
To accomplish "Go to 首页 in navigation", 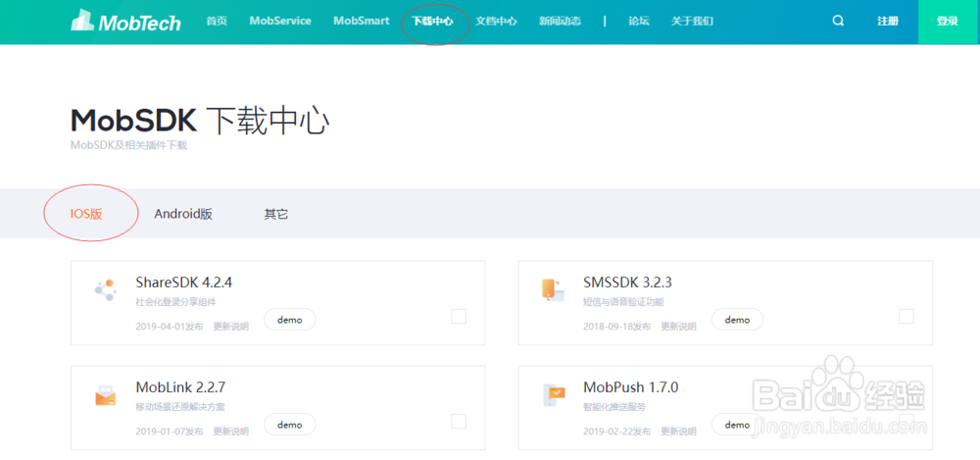I will tap(217, 21).
